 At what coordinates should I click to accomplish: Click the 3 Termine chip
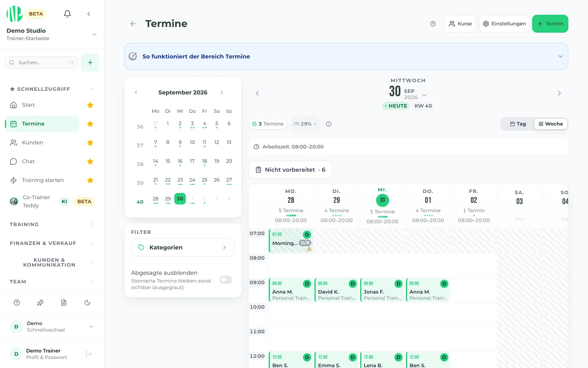(268, 124)
